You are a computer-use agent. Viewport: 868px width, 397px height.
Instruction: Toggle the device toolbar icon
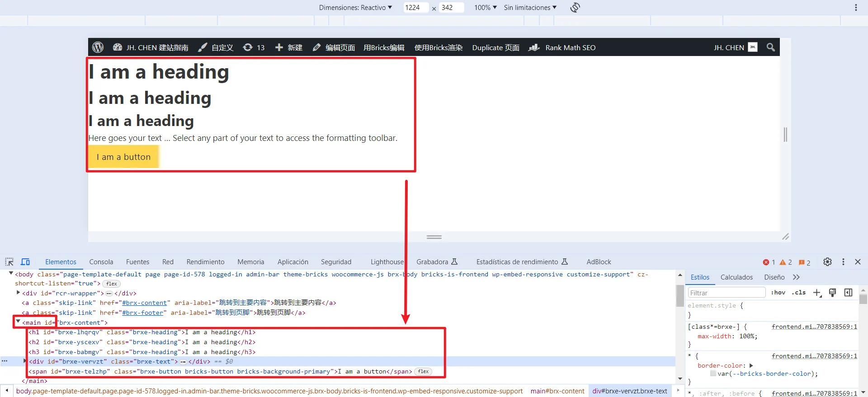point(25,262)
